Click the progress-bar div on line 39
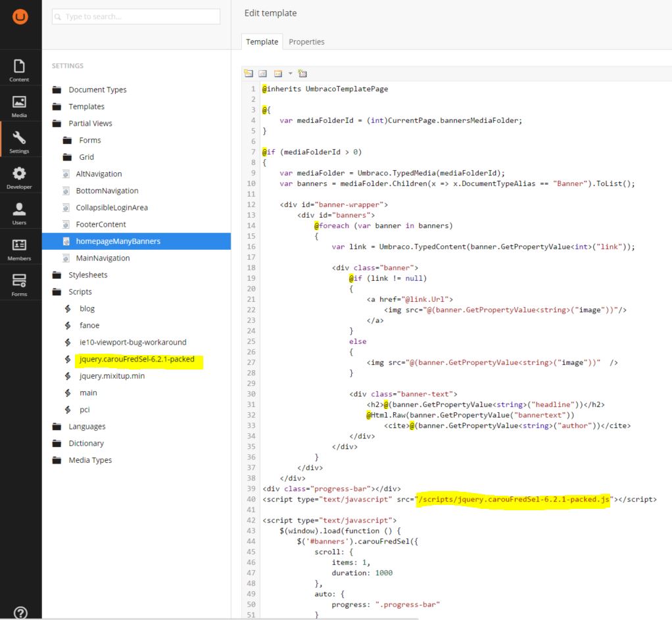This screenshot has height=620, width=672. coord(331,489)
